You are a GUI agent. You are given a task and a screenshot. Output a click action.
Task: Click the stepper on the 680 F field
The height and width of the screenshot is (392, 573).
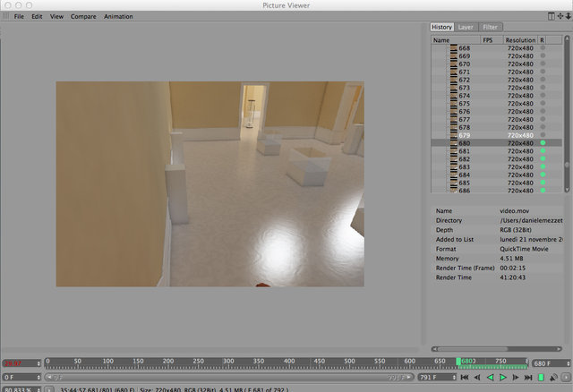(x=568, y=363)
